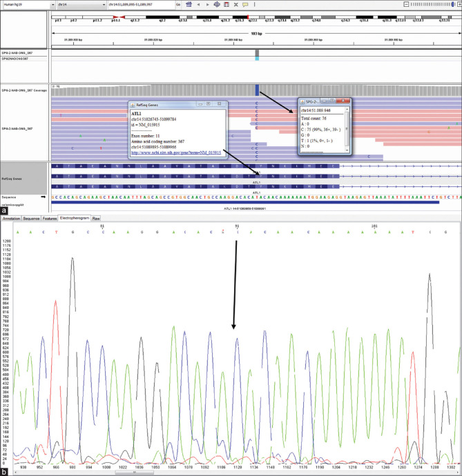Viewport: 462px width, 476px height.
Task: Click the forward navigation arrow icon
Action: 206,4
